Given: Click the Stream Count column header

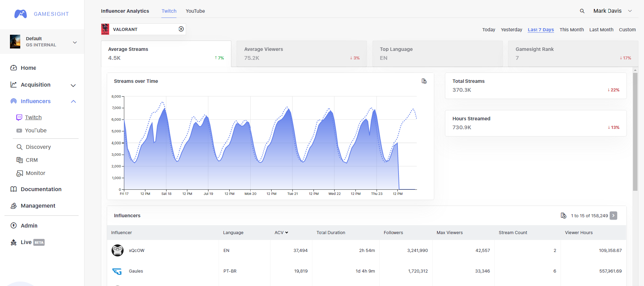Looking at the screenshot, I should (513, 233).
